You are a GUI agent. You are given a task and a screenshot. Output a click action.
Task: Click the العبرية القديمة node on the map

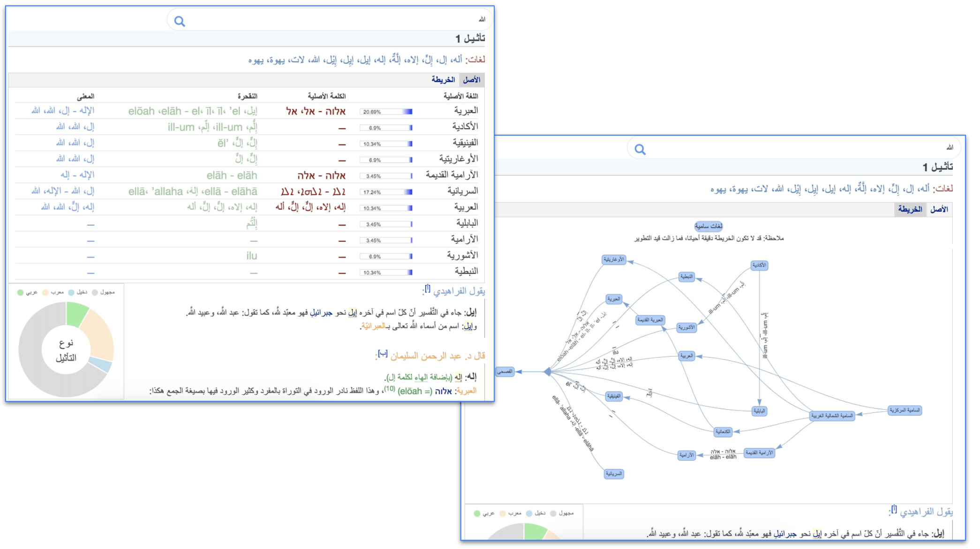(650, 320)
